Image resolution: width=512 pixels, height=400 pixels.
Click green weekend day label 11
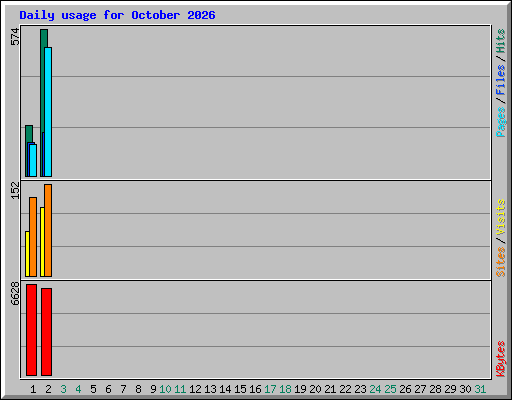pos(180,389)
